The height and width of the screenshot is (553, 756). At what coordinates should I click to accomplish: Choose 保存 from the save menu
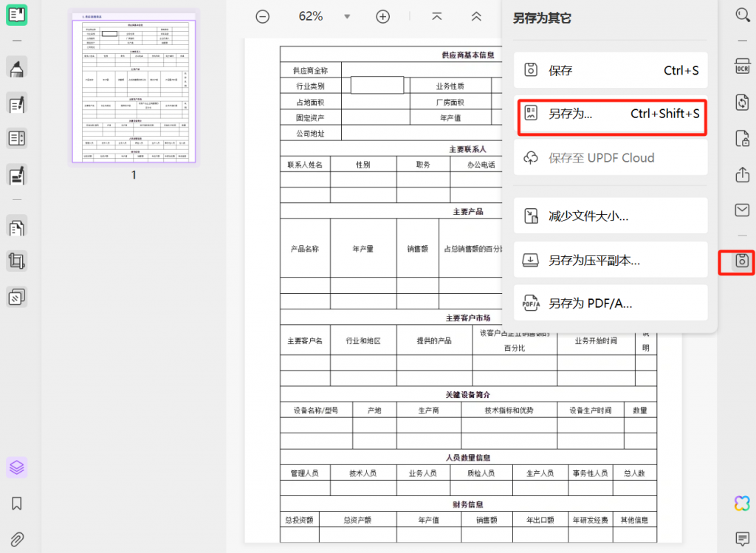point(611,70)
